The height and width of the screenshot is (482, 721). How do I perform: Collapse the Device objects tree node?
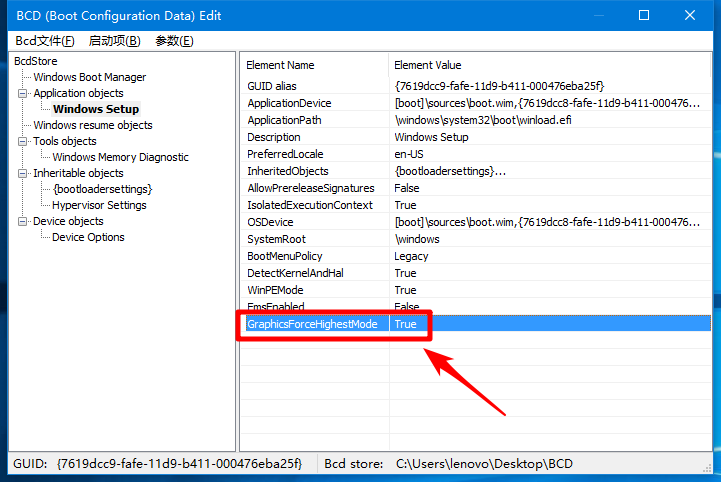click(24, 221)
